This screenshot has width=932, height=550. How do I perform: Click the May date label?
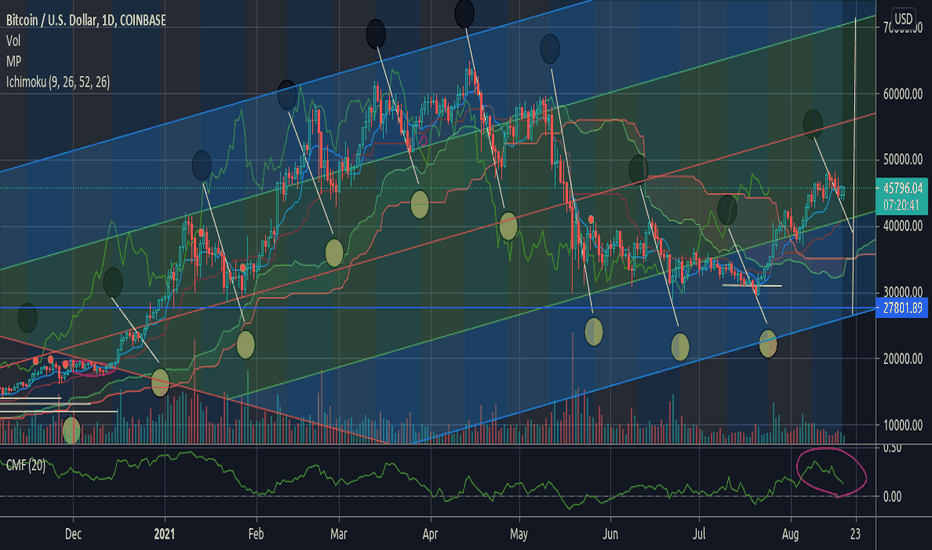coord(518,534)
